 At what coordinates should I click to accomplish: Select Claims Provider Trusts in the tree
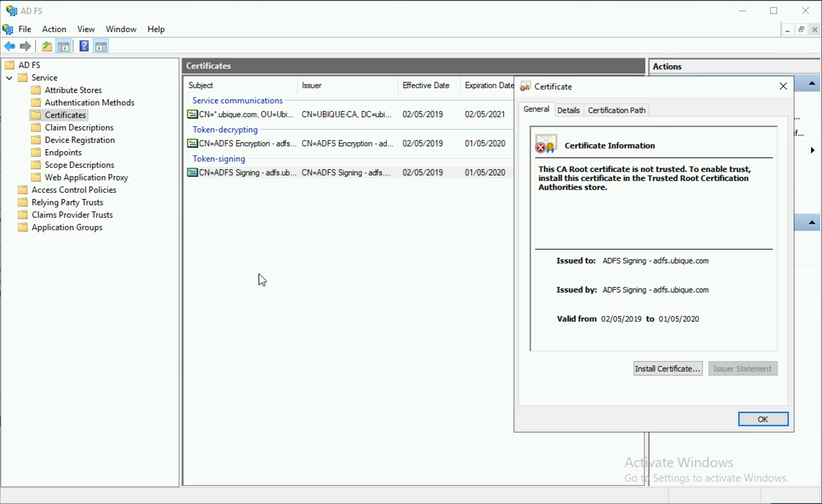tap(72, 215)
